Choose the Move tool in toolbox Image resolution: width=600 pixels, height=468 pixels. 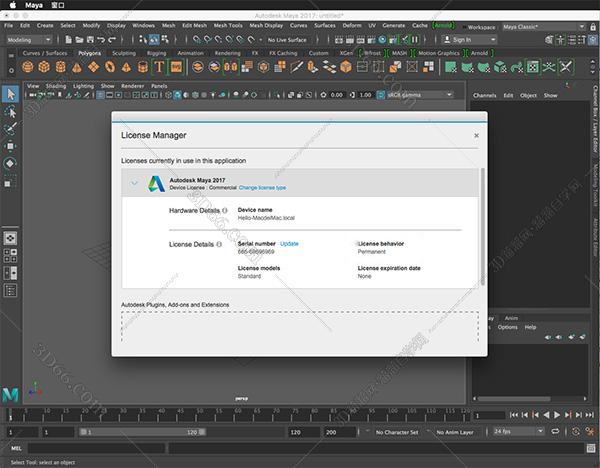click(10, 145)
